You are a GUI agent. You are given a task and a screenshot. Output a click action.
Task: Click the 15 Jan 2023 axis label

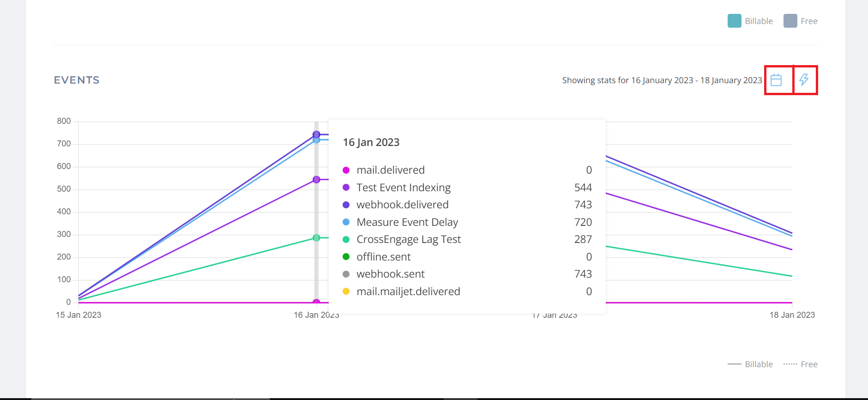coord(78,315)
